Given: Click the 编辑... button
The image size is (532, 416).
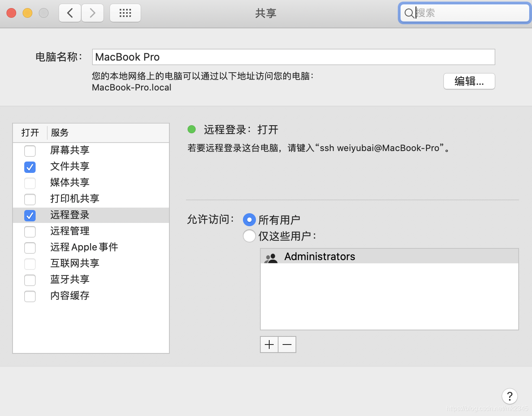Looking at the screenshot, I should point(469,81).
